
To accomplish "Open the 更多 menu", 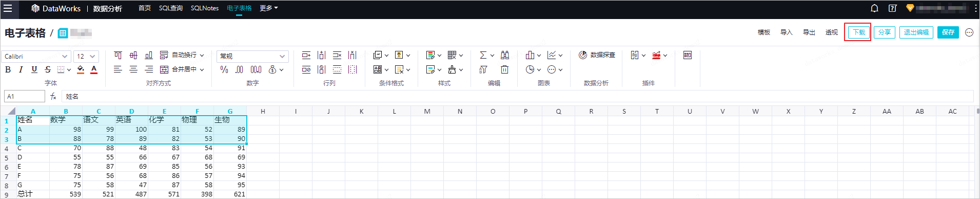I will pos(268,8).
